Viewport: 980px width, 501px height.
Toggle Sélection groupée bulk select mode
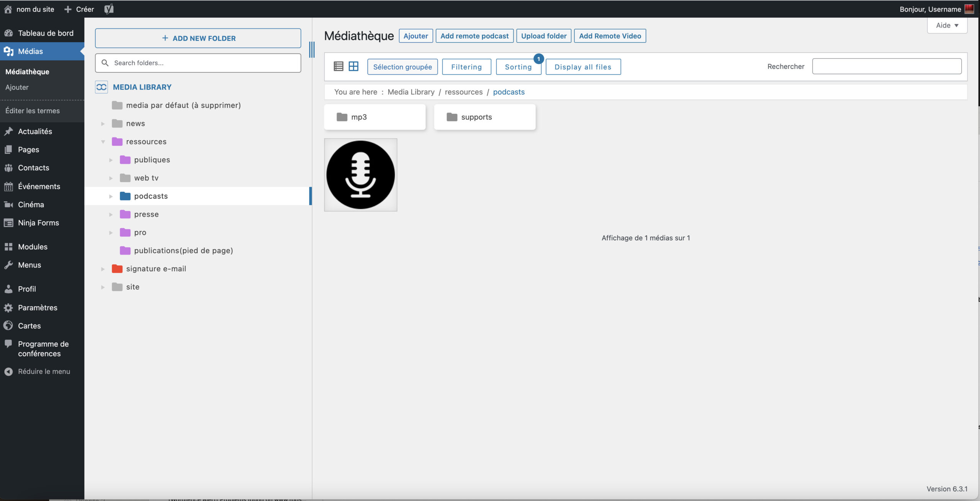(x=402, y=67)
